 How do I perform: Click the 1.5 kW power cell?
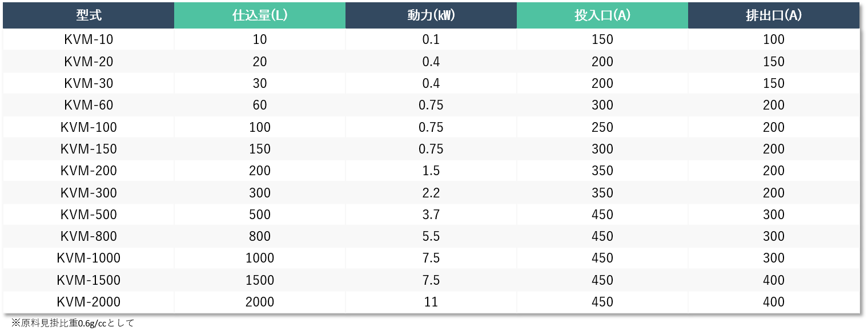click(x=431, y=171)
